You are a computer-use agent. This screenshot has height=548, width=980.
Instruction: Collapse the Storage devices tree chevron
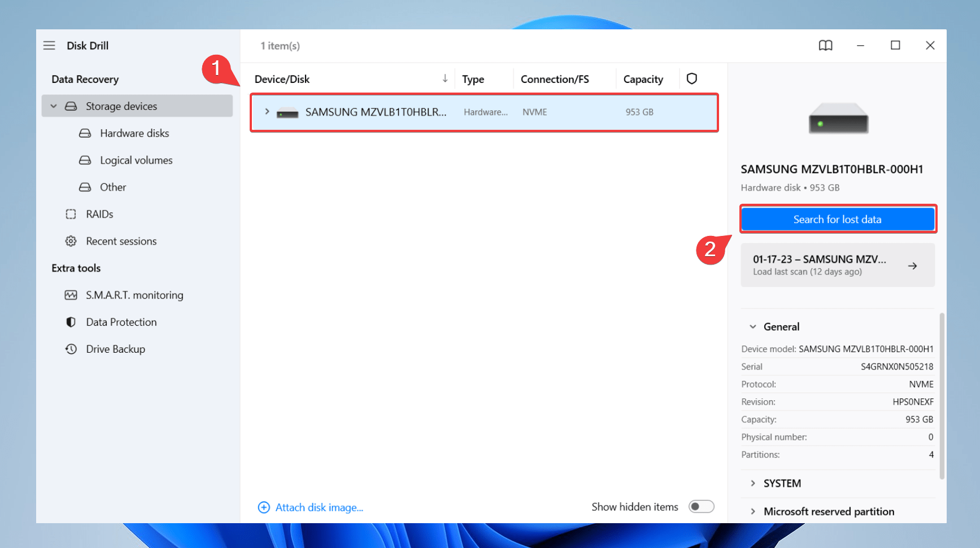54,106
